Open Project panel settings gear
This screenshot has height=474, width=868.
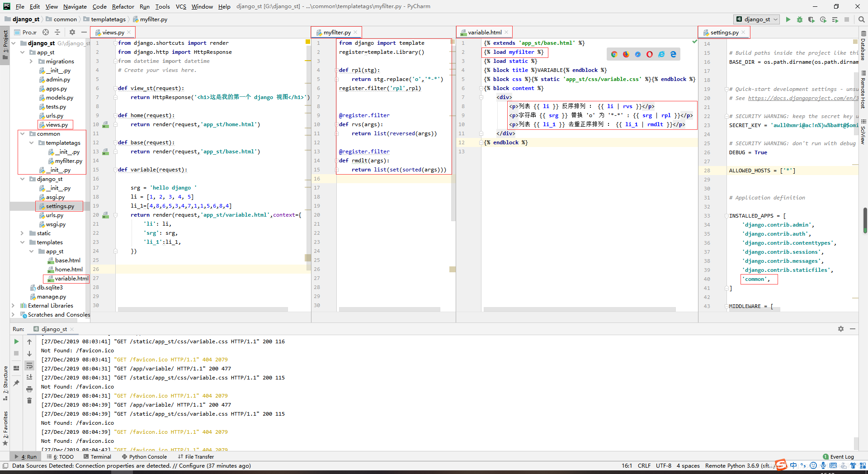(x=72, y=32)
